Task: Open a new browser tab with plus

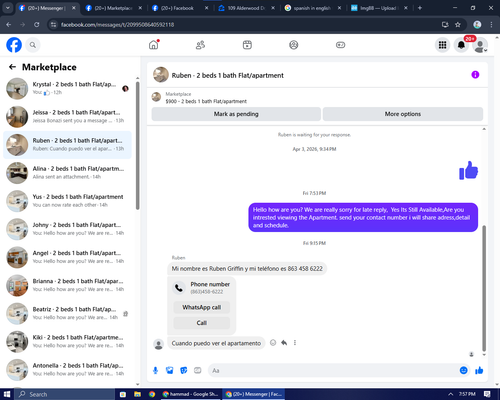Action: point(420,8)
